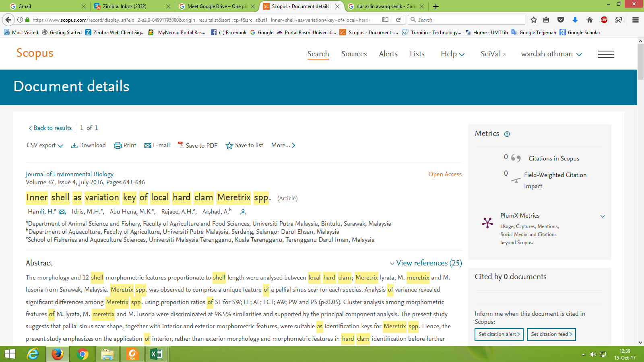644x362 pixels.
Task: Open Journal of Environmental Biology link
Action: [x=70, y=174]
